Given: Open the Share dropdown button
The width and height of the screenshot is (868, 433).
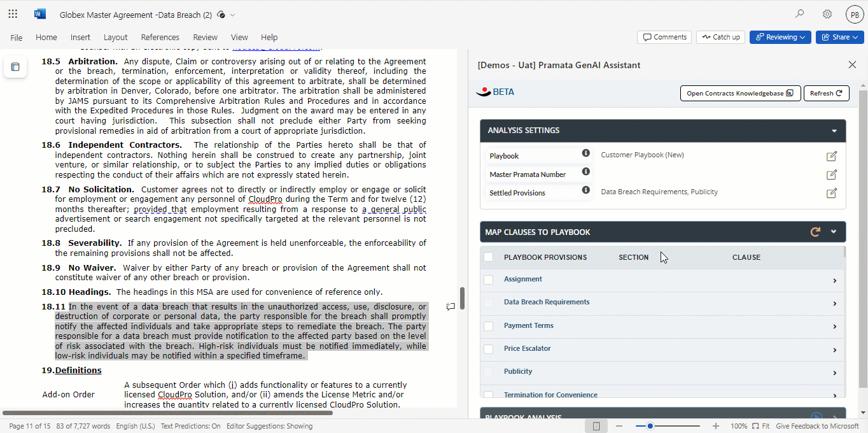Looking at the screenshot, I should point(840,37).
